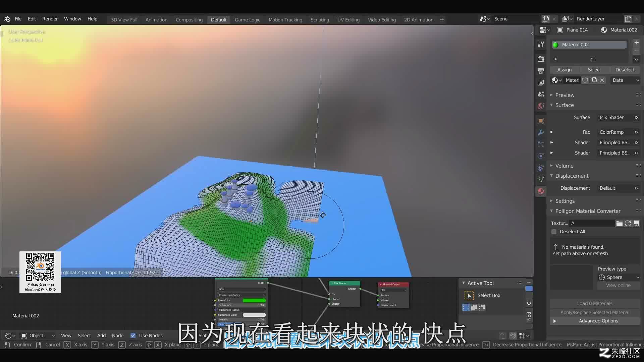Set selection mode to new selection

coord(466,307)
